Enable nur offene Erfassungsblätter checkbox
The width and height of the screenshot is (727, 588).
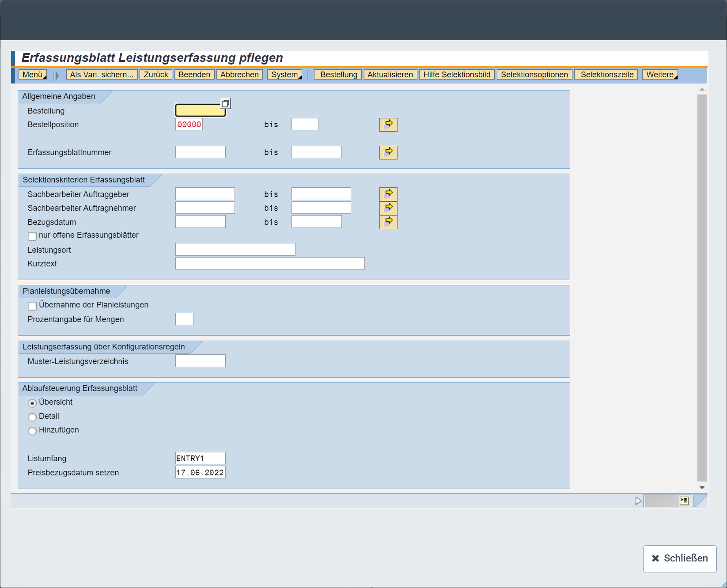32,236
